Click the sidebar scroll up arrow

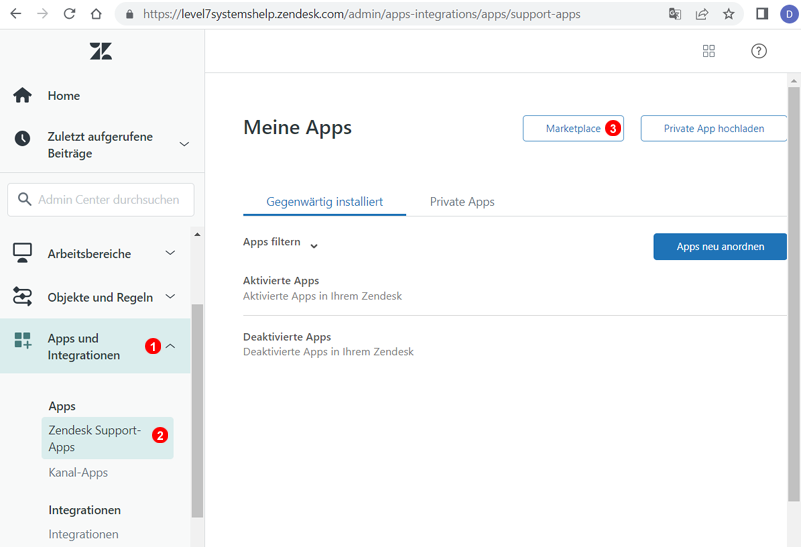tap(197, 234)
